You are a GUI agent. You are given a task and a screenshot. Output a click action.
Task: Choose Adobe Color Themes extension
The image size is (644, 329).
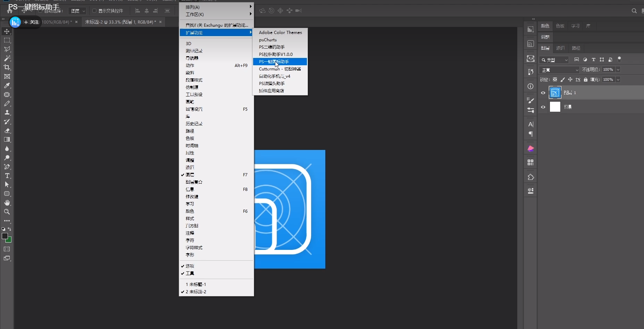(x=280, y=32)
